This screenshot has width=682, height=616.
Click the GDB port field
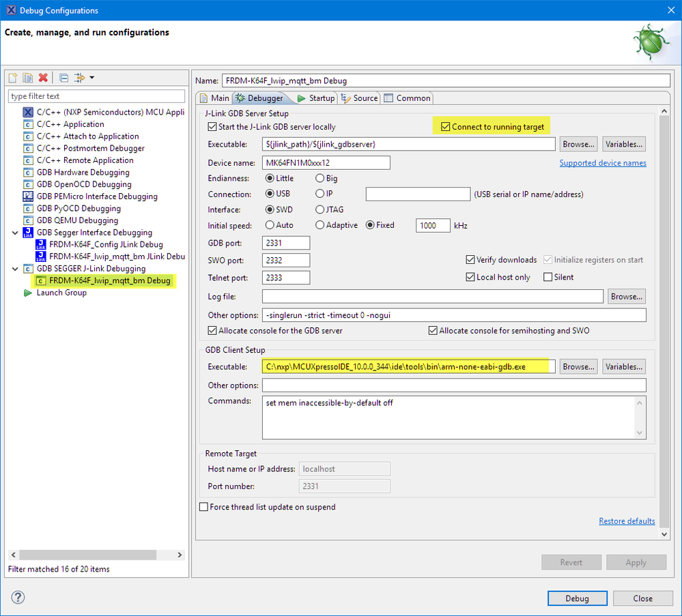coord(286,243)
